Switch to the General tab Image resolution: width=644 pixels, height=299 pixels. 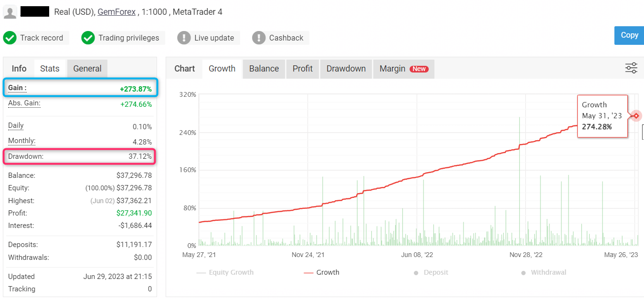tap(87, 69)
